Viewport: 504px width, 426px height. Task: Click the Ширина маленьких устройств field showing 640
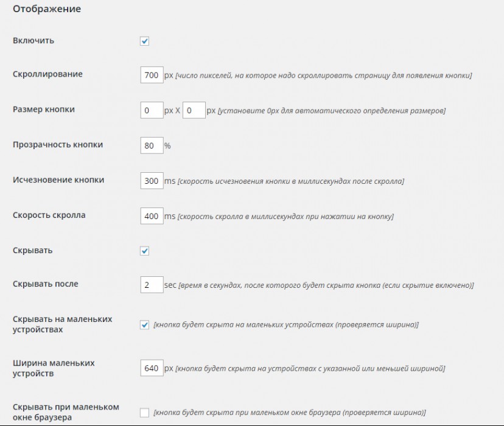pos(152,368)
